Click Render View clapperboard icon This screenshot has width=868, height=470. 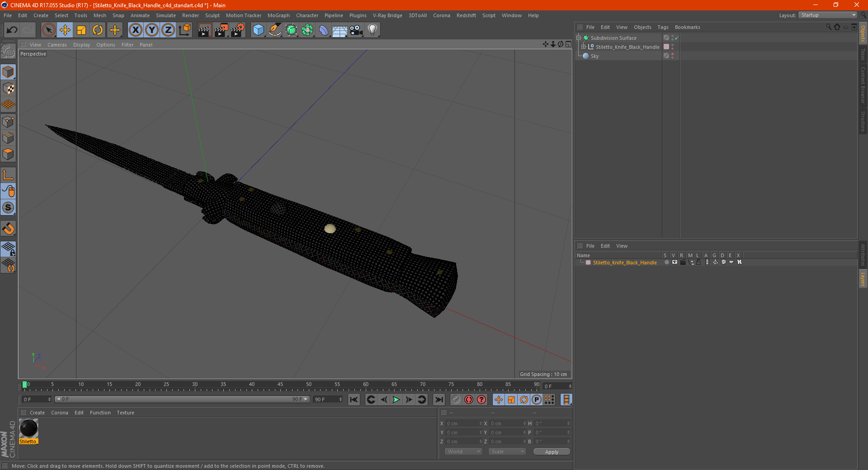[204, 30]
